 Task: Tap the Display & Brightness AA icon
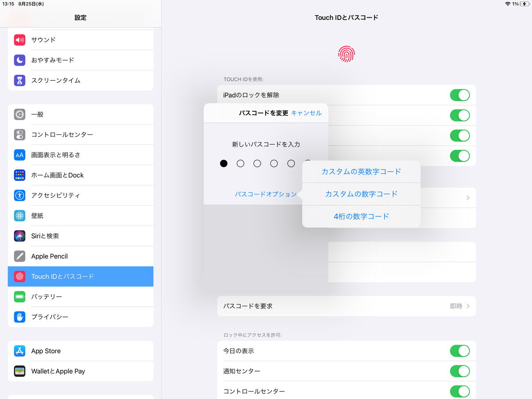(x=20, y=155)
